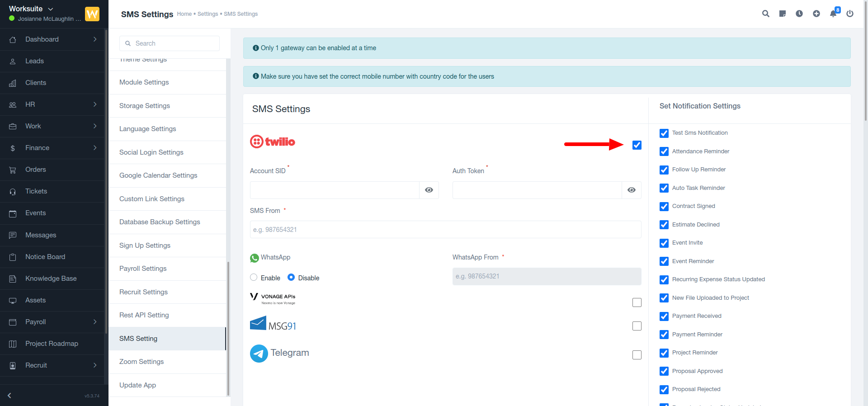
Task: Click the Assets monitor icon in sidebar
Action: [13, 300]
